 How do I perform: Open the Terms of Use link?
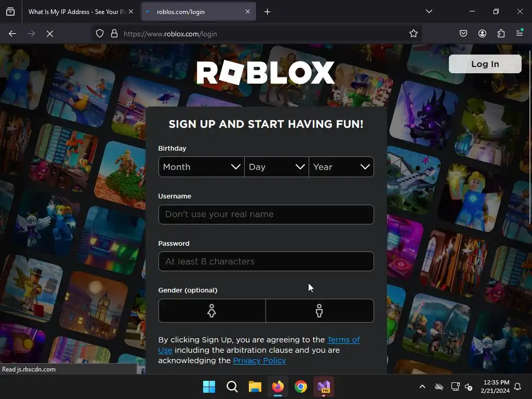click(x=343, y=340)
